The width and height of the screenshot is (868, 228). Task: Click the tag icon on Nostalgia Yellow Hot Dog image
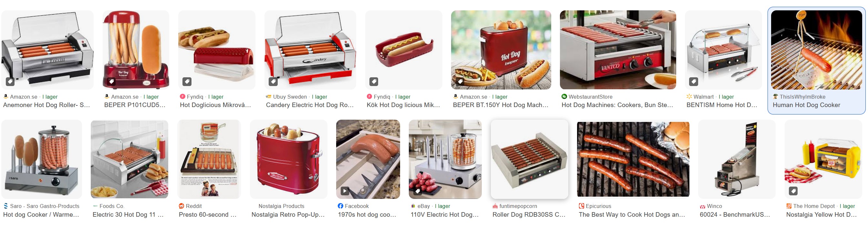(793, 191)
